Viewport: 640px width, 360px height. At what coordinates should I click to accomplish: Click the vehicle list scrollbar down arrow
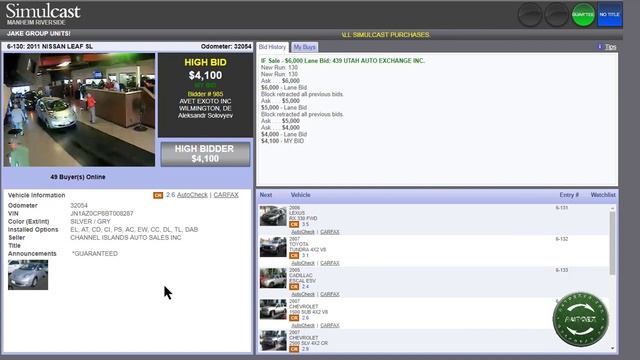(x=612, y=348)
